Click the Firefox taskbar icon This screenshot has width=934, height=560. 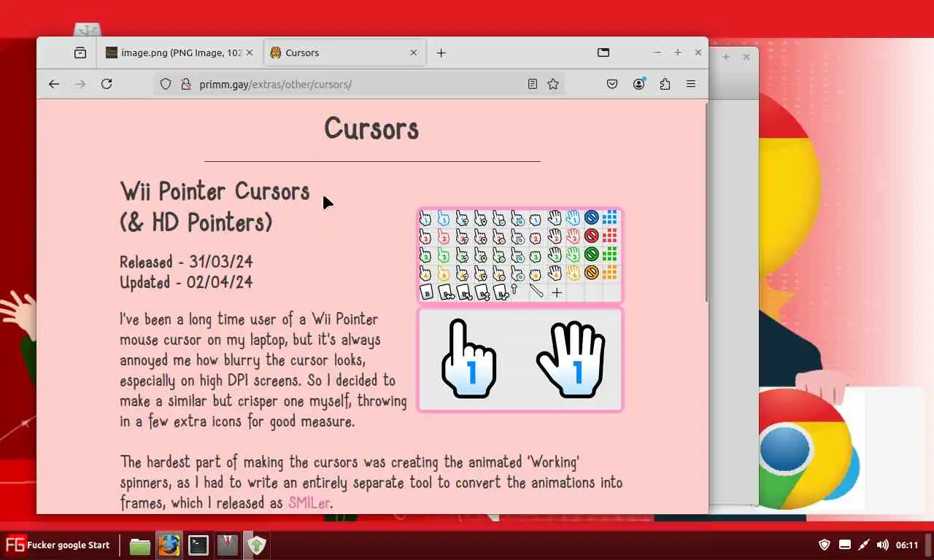pos(169,545)
